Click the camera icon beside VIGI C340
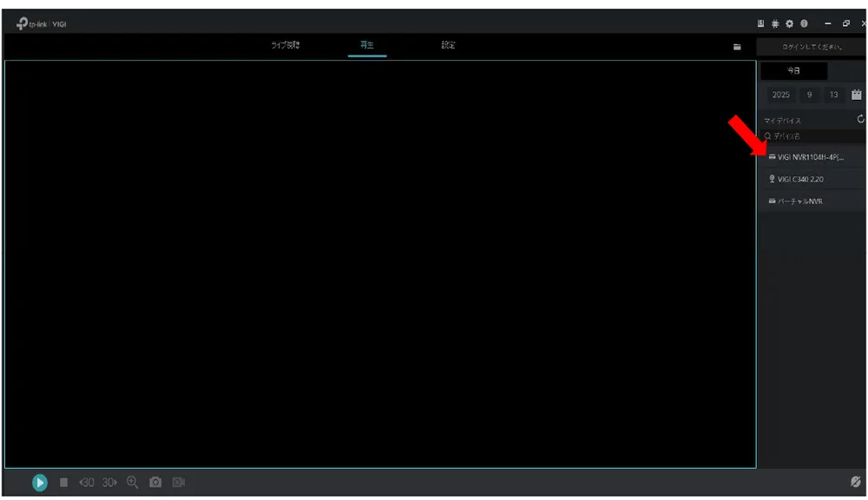Image resolution: width=868 pixels, height=500 pixels. point(772,179)
